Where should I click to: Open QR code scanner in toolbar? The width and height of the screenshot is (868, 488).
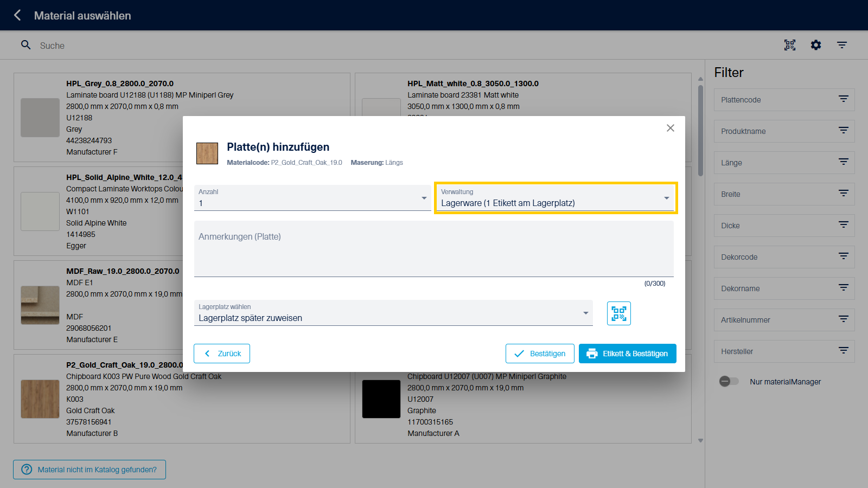[790, 45]
